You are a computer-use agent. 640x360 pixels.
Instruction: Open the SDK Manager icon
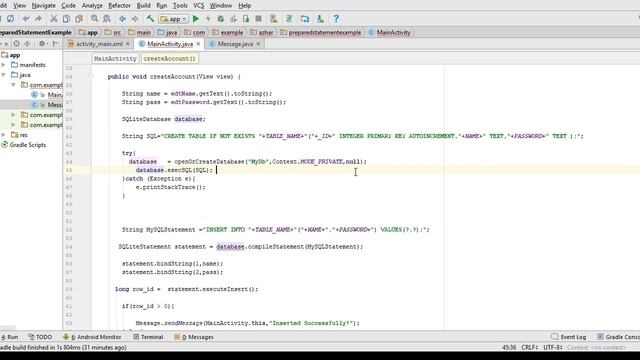coord(320,19)
